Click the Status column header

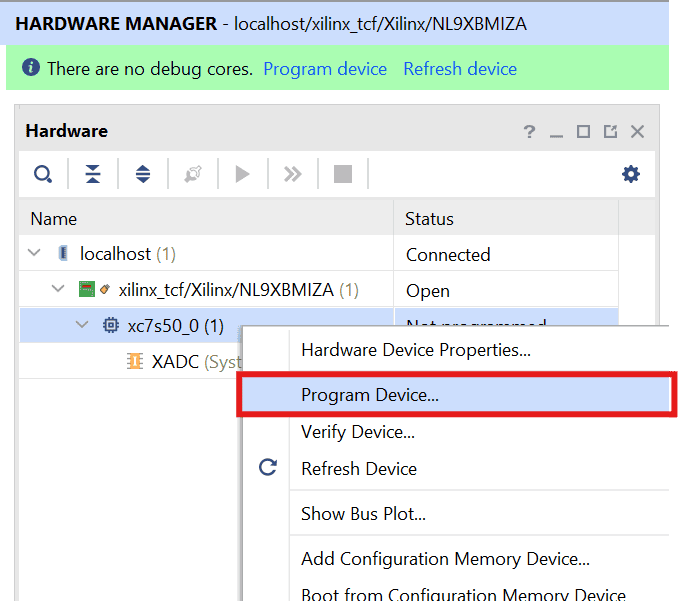(x=430, y=219)
